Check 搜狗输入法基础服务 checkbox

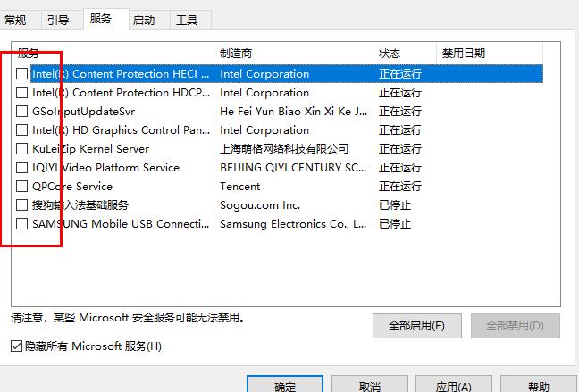22,205
